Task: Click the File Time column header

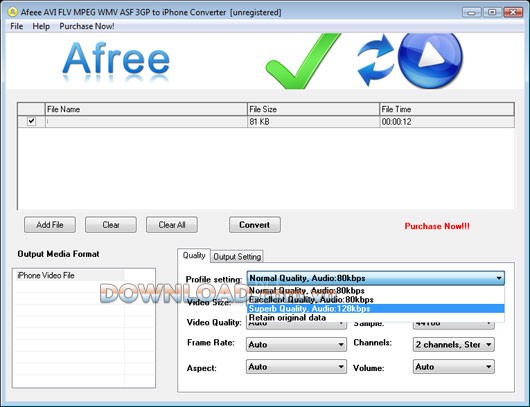Action: [447, 109]
